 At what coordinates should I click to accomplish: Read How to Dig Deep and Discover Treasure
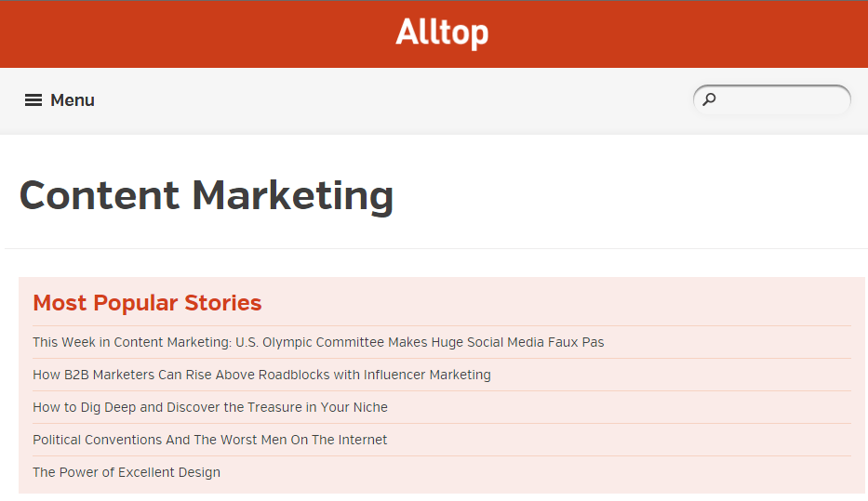[x=210, y=407]
